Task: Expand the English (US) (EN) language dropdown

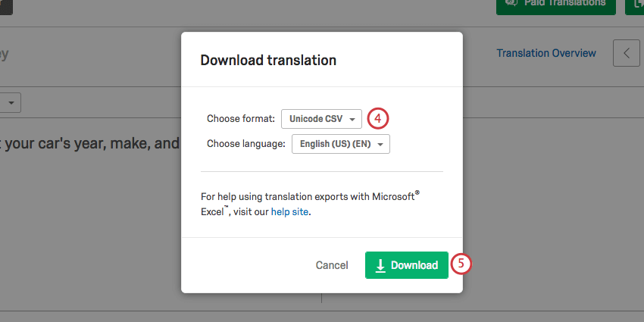Action: click(x=340, y=144)
